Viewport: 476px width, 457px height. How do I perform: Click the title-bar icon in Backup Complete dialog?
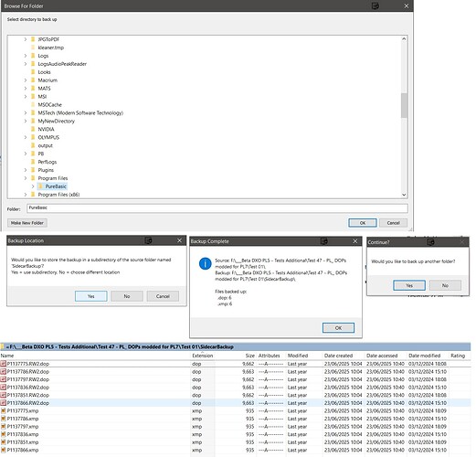point(324,241)
